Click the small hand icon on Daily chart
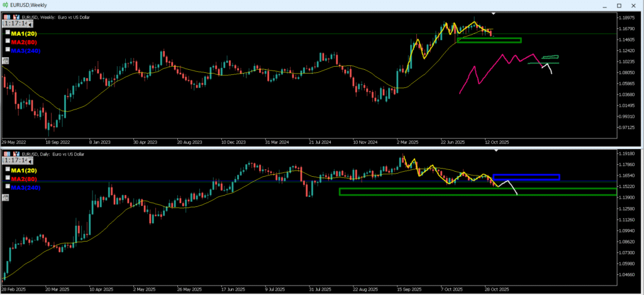The width and height of the screenshot is (644, 295). tap(5, 198)
